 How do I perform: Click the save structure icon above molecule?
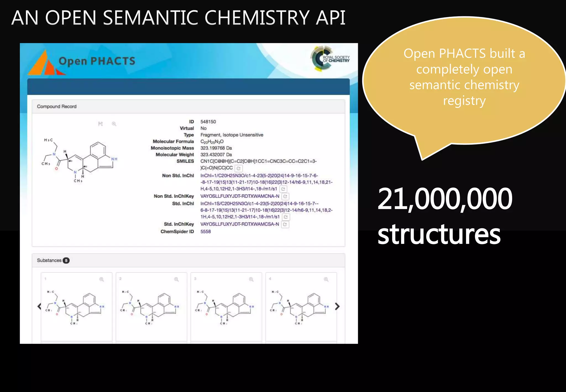coord(101,124)
